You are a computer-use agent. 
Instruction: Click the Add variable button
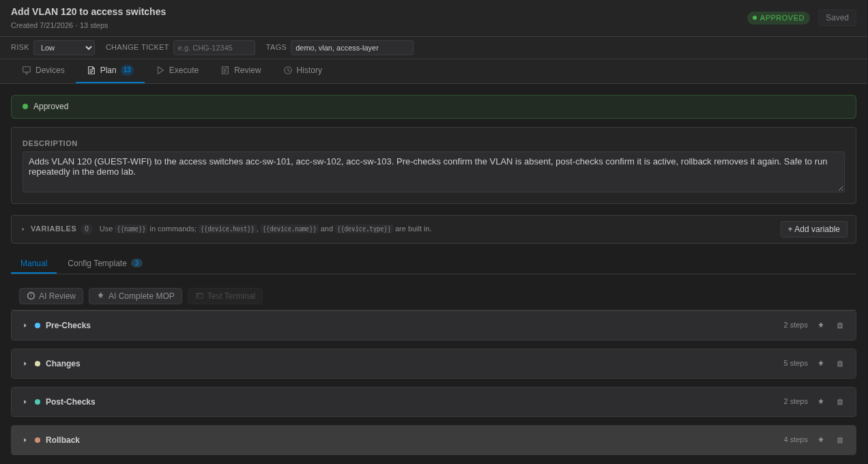tap(814, 229)
